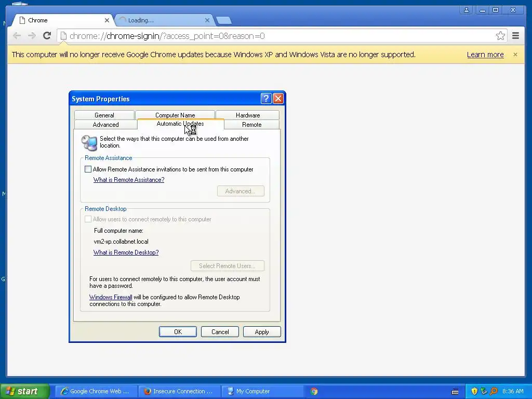This screenshot has height=399, width=532.
Task: Go forward in Chrome history
Action: pyautogui.click(x=32, y=36)
